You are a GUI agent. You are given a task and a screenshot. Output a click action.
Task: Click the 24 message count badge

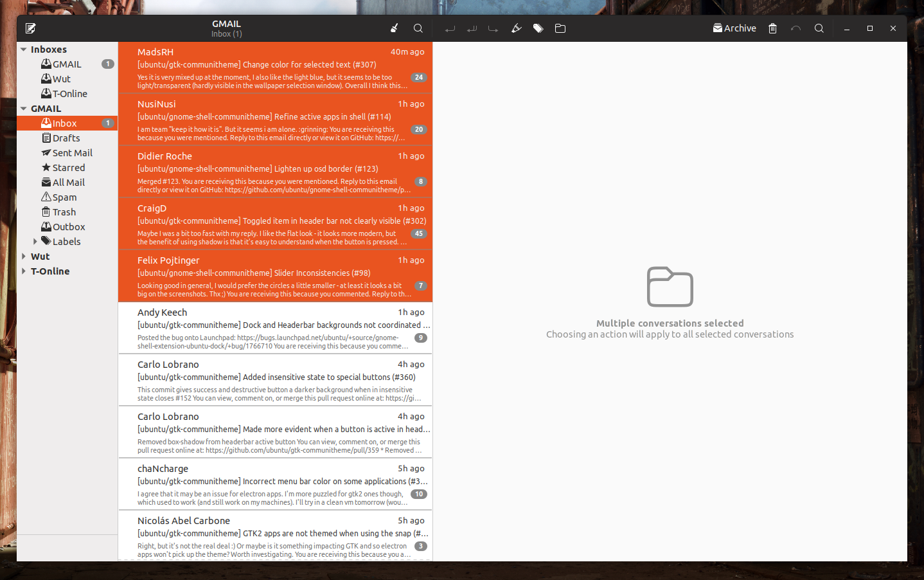[419, 77]
